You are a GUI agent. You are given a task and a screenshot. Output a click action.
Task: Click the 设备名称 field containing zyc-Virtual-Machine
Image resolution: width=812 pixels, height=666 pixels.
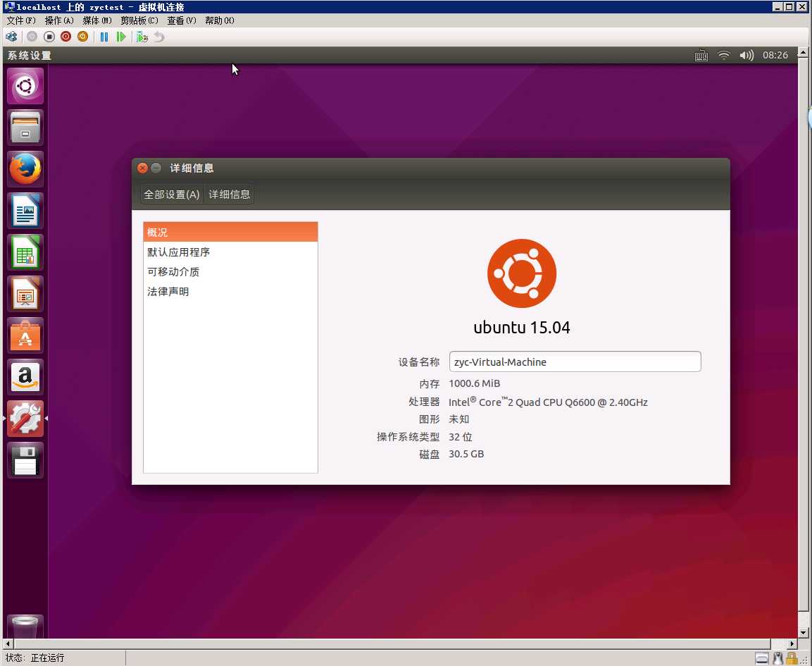pos(575,362)
